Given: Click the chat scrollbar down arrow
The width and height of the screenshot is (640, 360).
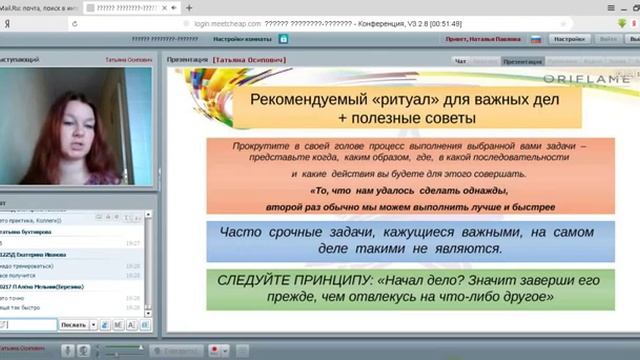Looking at the screenshot, I should (x=148, y=313).
